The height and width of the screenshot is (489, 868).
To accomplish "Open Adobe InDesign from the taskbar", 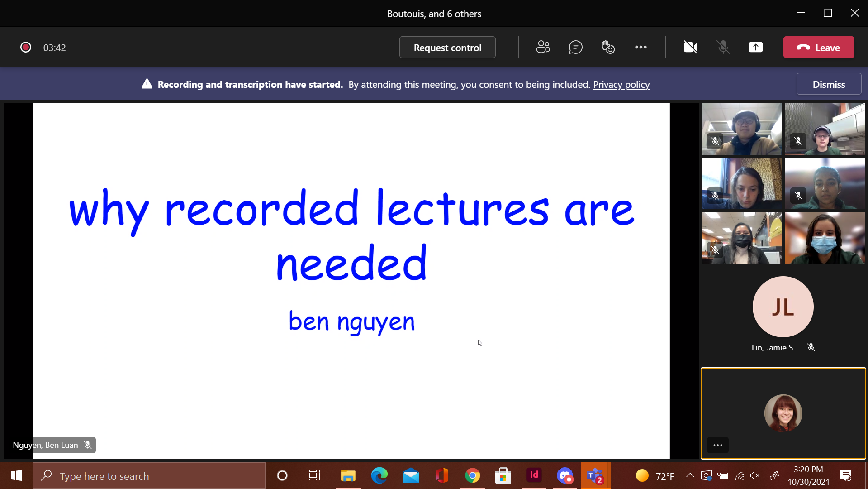I will coord(534,475).
